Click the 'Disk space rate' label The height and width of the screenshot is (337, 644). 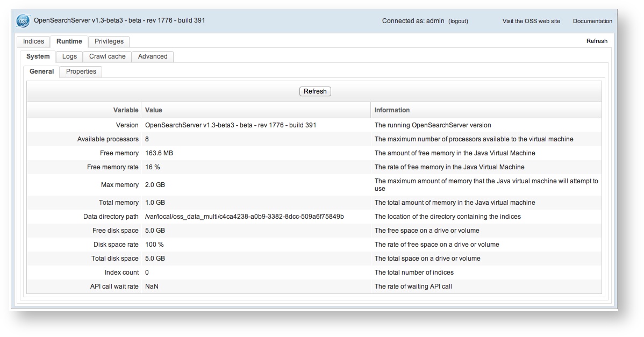point(116,244)
